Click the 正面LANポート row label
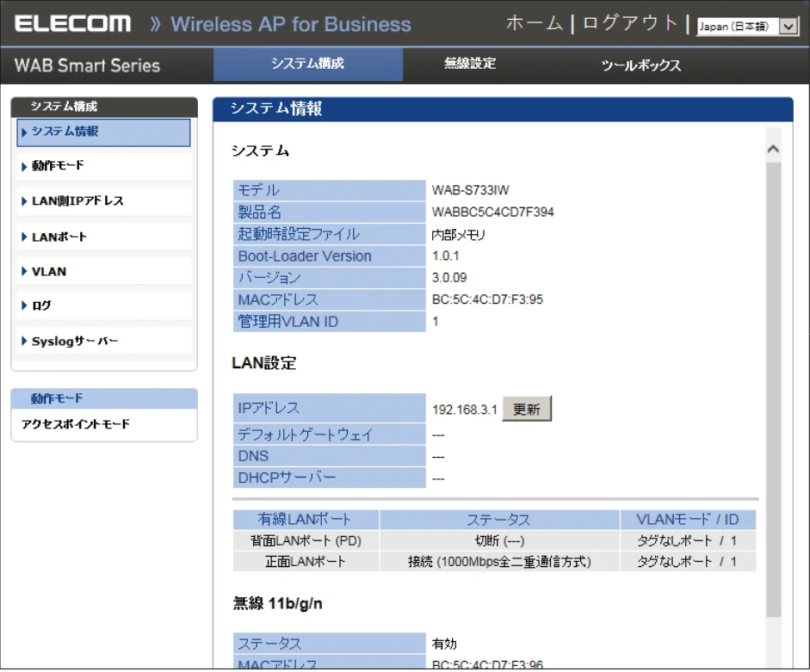The height and width of the screenshot is (672, 810). point(305,562)
